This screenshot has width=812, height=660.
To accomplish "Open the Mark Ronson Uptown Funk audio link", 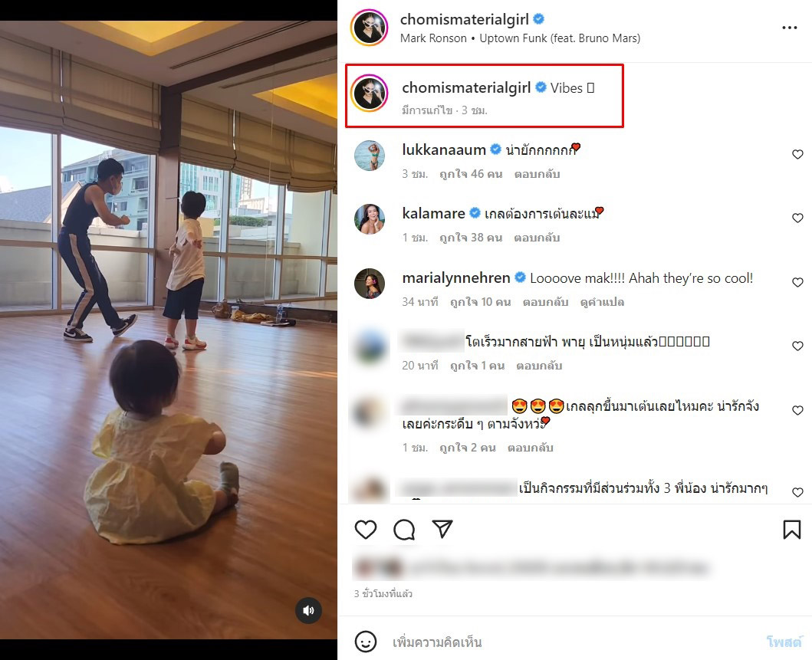I will pos(520,38).
